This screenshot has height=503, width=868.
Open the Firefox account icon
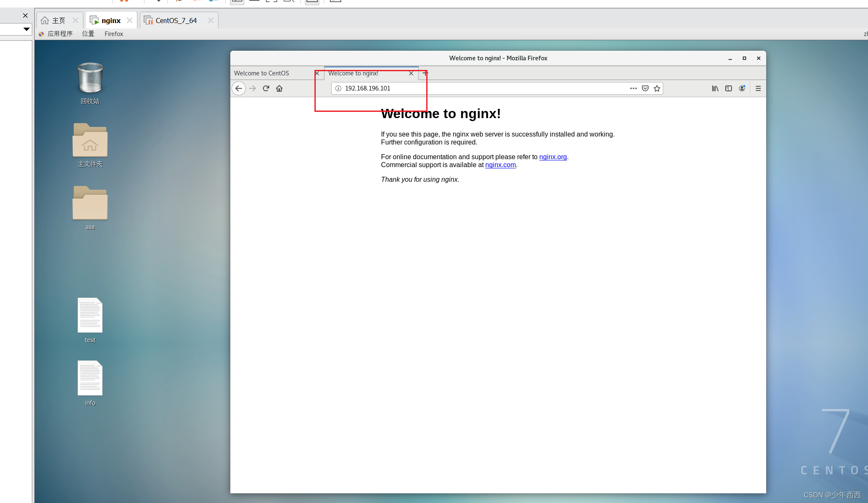[742, 88]
